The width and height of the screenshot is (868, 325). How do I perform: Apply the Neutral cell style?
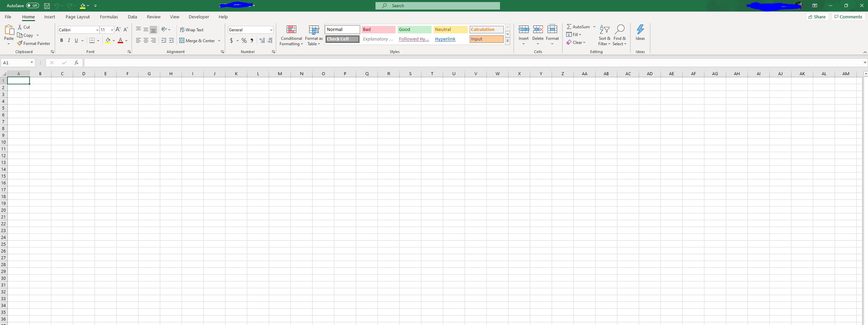click(x=450, y=30)
